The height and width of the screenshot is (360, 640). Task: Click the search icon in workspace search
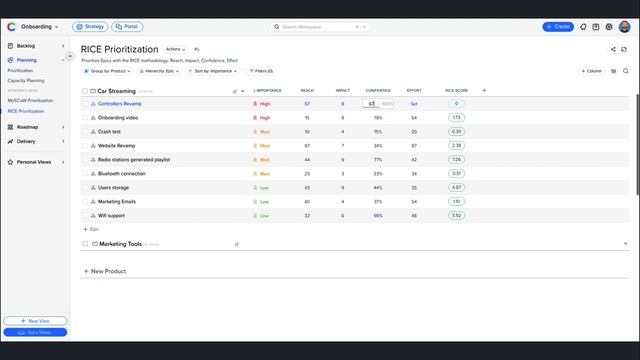(x=277, y=27)
